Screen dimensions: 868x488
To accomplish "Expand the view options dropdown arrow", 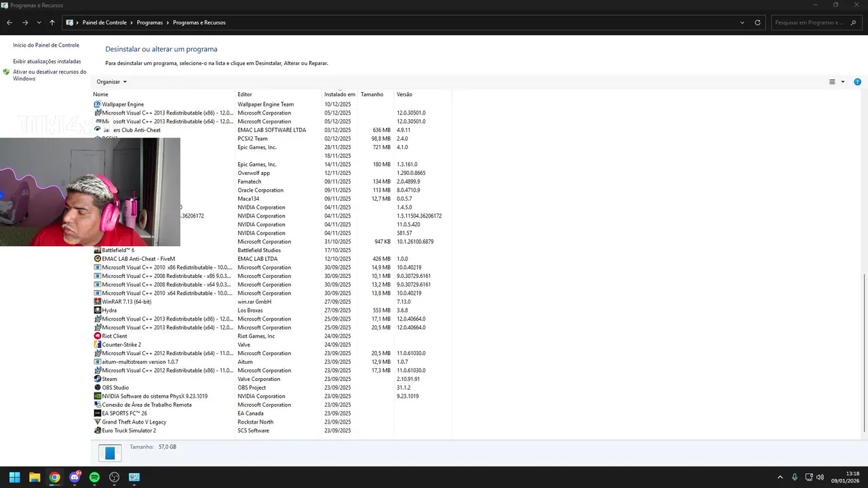I will pyautogui.click(x=843, y=82).
